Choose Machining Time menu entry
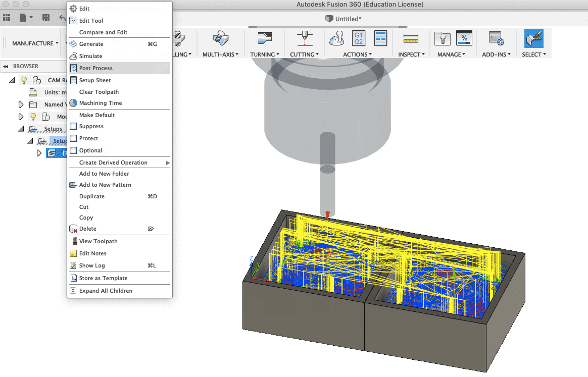The width and height of the screenshot is (588, 377). coord(119,103)
